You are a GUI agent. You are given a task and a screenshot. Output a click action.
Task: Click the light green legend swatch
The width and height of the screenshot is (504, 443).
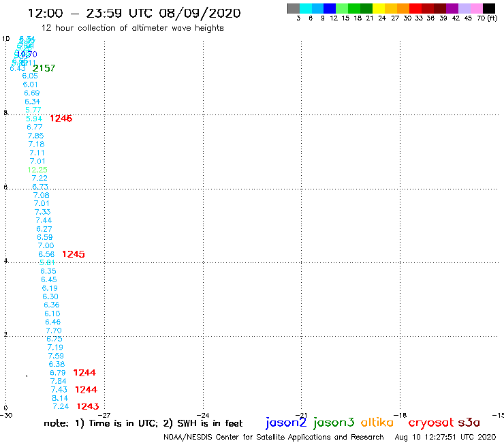point(342,8)
